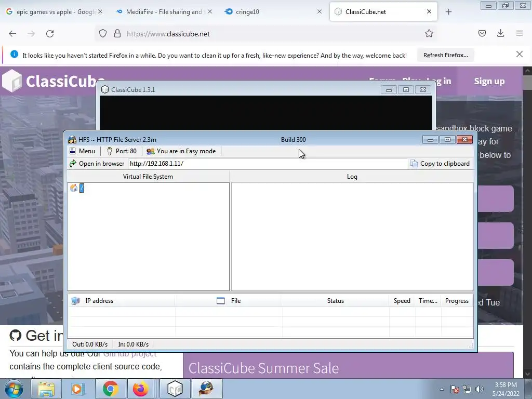The width and height of the screenshot is (532, 399).
Task: Click the IP address column header
Action: [x=122, y=301]
